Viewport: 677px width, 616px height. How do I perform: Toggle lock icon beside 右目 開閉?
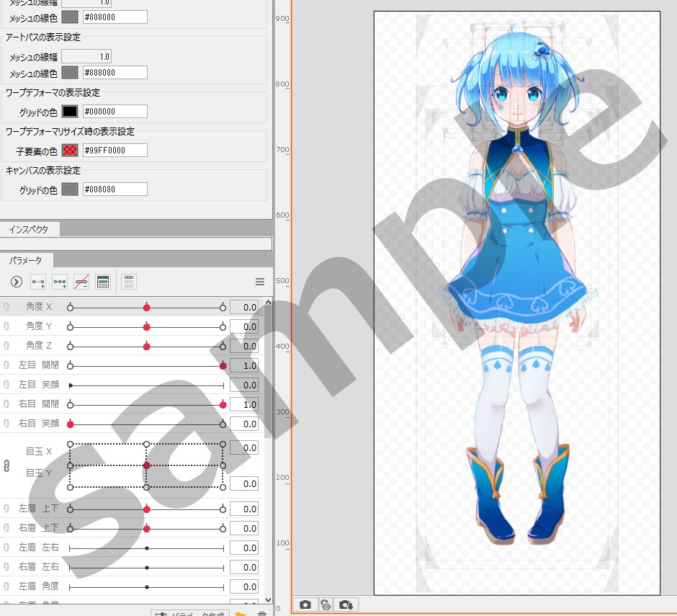point(6,404)
